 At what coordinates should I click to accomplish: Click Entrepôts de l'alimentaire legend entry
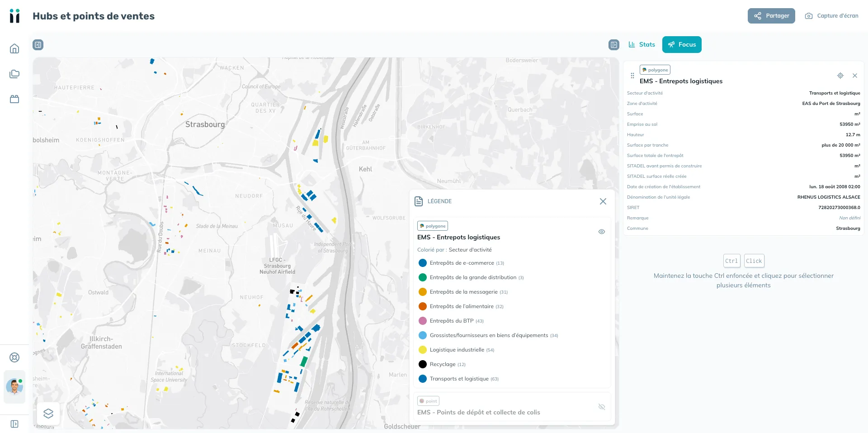(462, 306)
